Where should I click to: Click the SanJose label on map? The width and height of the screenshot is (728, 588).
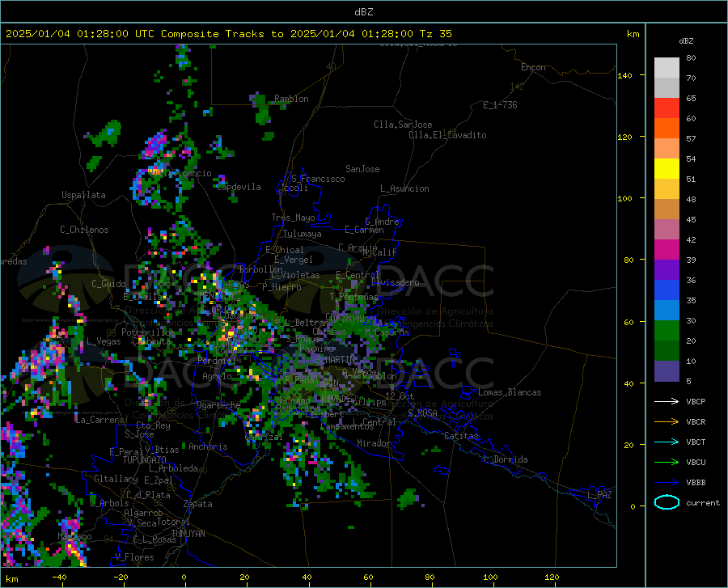(x=362, y=169)
